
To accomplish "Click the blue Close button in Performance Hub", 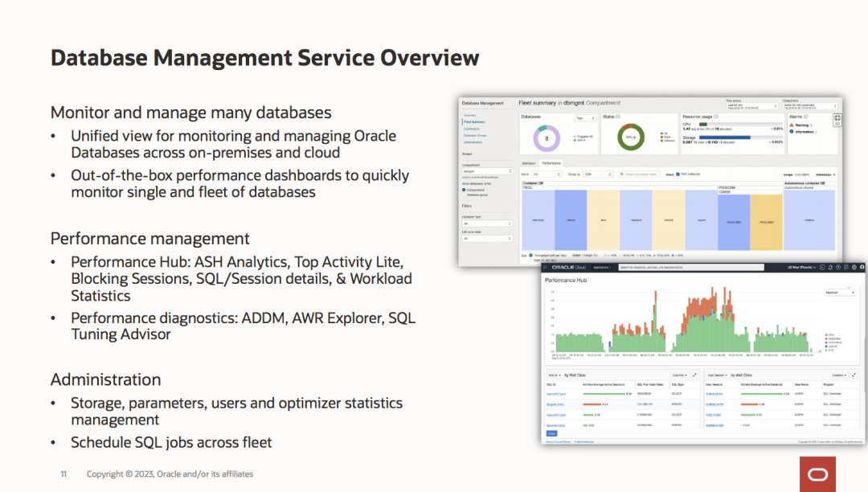I will coord(551,434).
